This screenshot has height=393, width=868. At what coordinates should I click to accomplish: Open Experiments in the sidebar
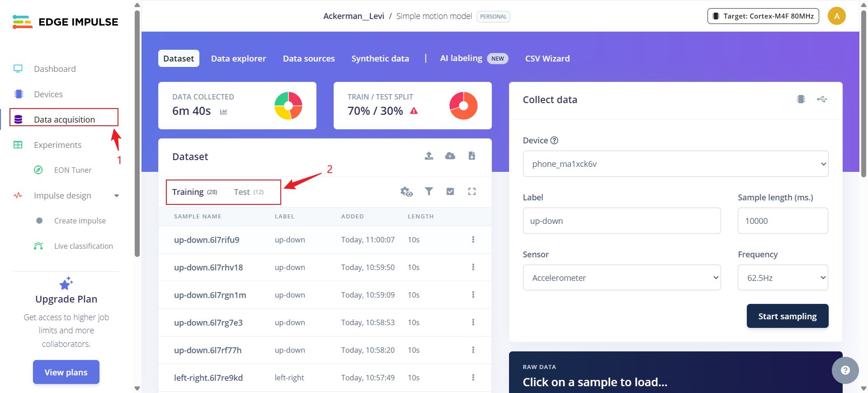(58, 145)
